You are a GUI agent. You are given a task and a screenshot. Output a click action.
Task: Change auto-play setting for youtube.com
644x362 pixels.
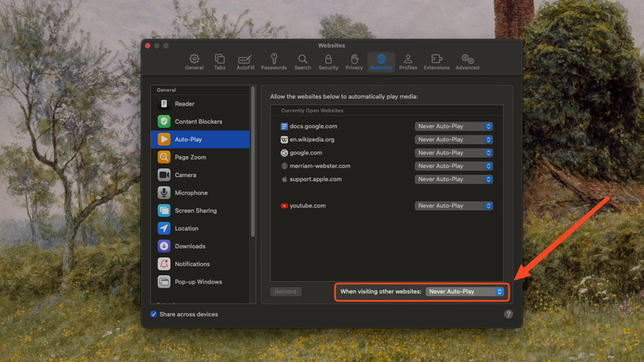(453, 206)
